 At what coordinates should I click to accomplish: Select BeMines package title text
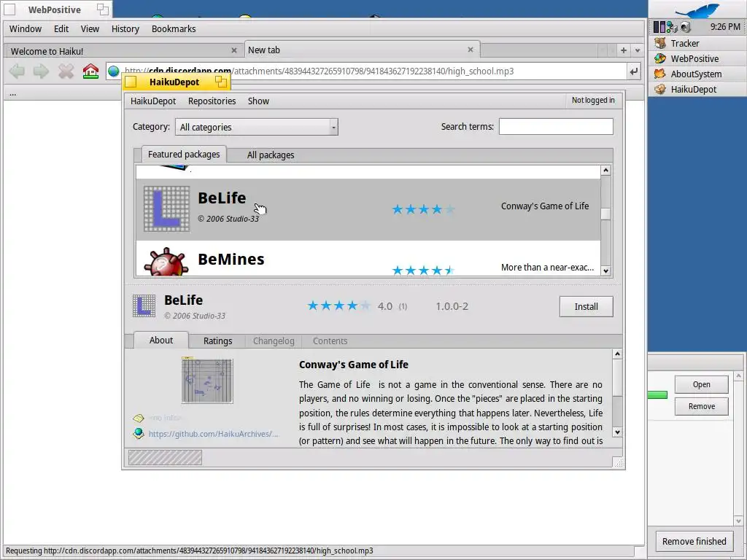click(x=231, y=259)
